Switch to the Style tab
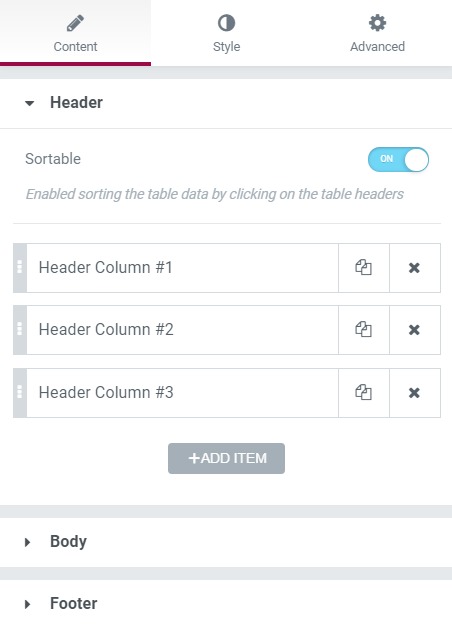This screenshot has height=628, width=452. (226, 33)
